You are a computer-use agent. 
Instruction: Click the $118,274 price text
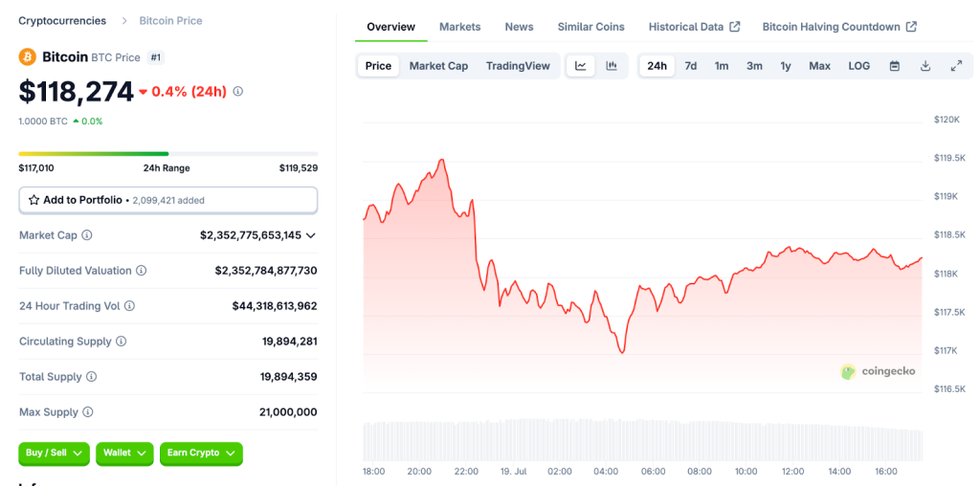tap(77, 91)
